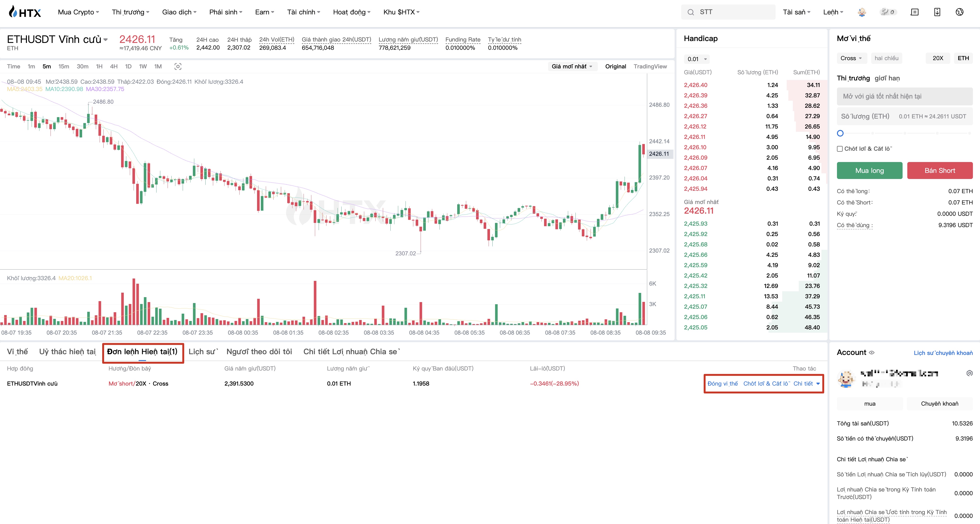Click the quantity slider handle
The image size is (980, 524).
click(840, 133)
